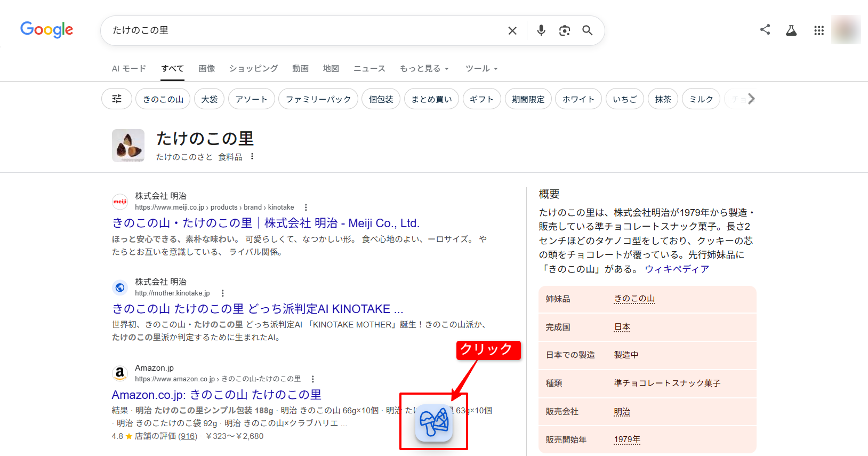Click the Google logo
The width and height of the screenshot is (868, 456).
tap(47, 30)
